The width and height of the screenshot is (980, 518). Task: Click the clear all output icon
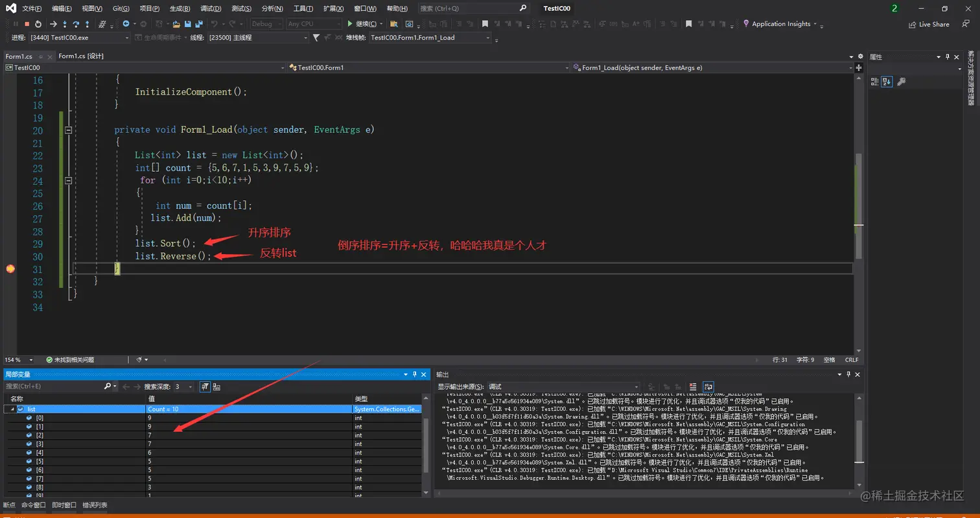693,386
